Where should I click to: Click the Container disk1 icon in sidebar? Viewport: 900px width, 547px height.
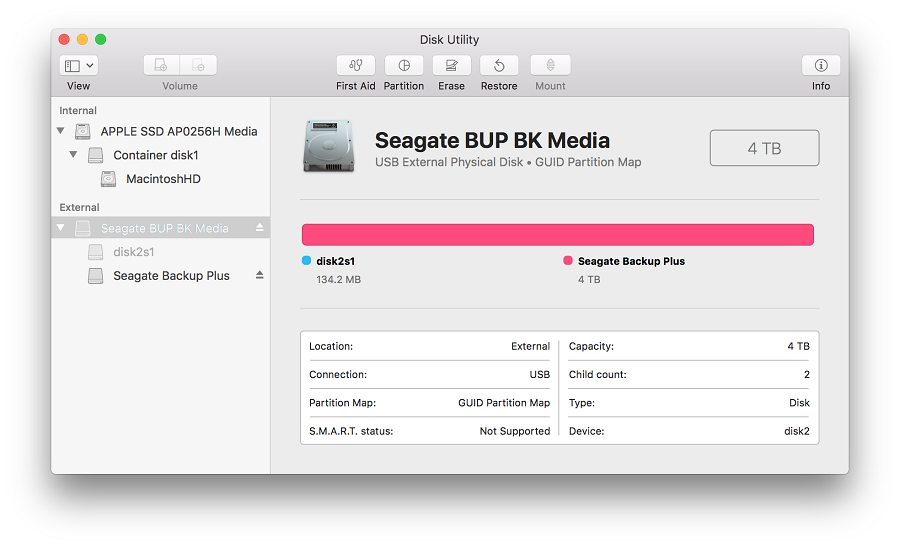pyautogui.click(x=96, y=155)
